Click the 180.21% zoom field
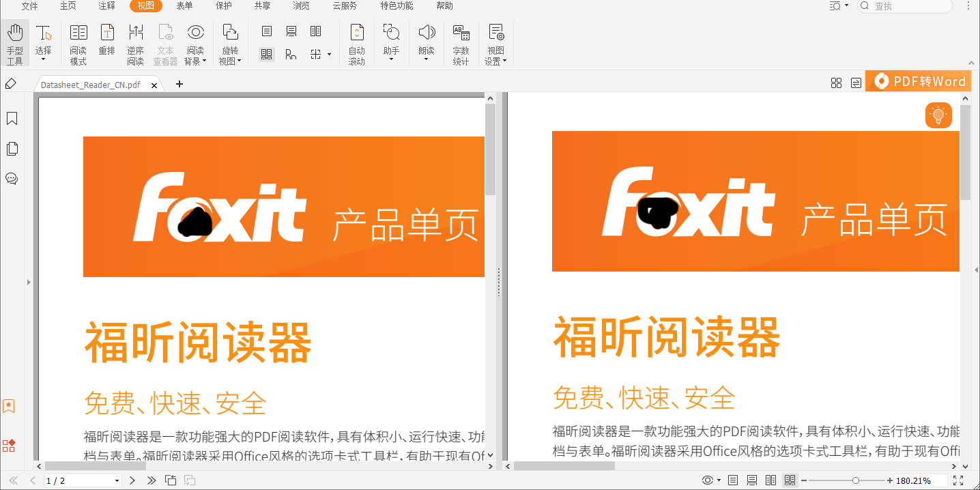 coord(921,480)
